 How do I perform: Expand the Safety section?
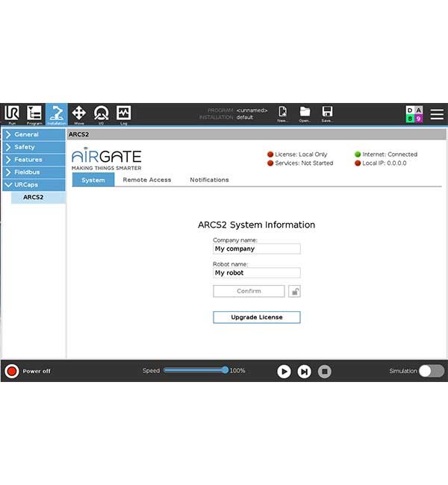34,147
